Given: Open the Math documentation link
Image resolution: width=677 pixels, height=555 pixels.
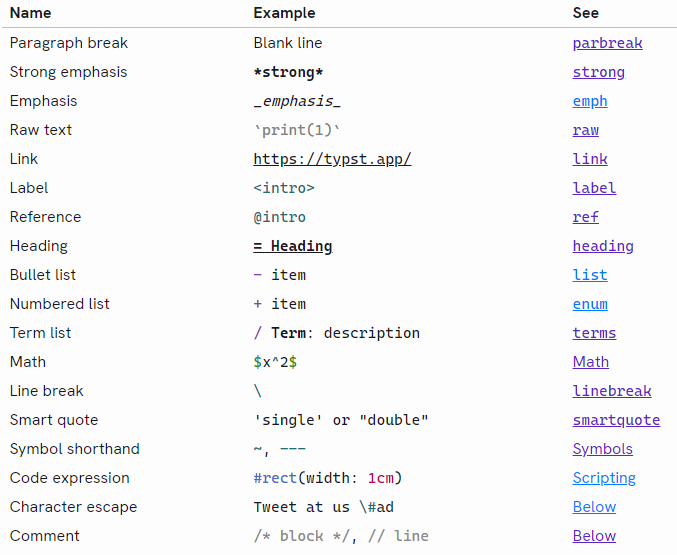Looking at the screenshot, I should pos(591,362).
